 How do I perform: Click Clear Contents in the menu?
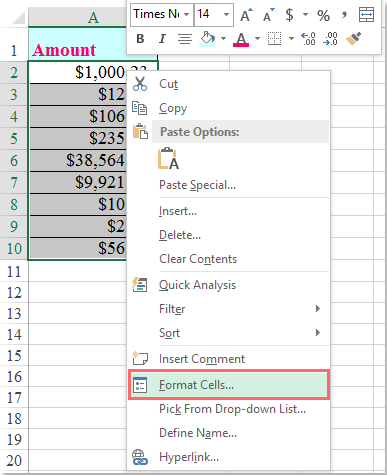198,259
